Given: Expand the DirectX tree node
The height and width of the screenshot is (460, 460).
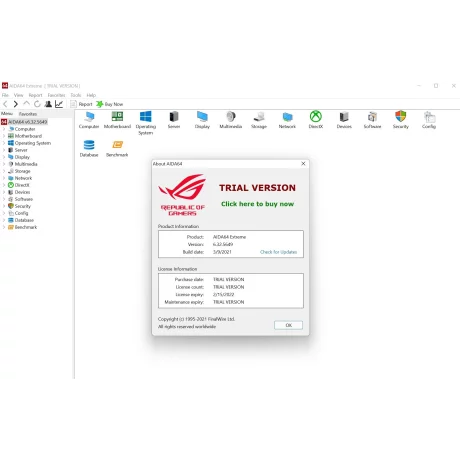Looking at the screenshot, I should pos(4,185).
